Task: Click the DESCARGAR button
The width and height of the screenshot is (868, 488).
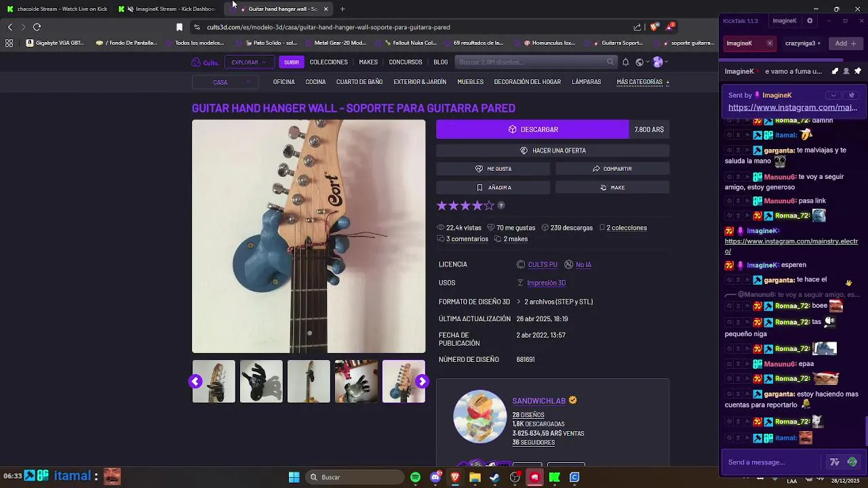Action: click(532, 129)
